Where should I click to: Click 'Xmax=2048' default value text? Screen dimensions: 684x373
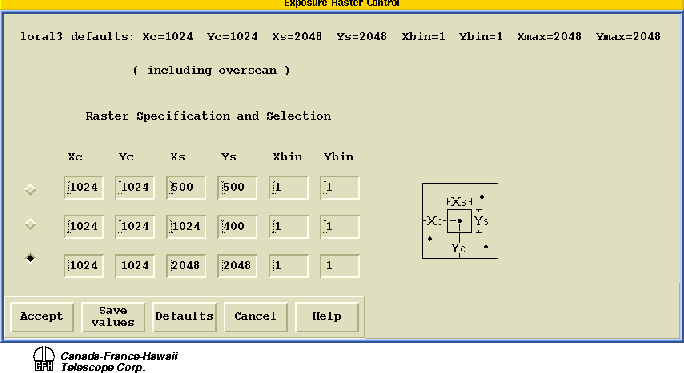549,36
